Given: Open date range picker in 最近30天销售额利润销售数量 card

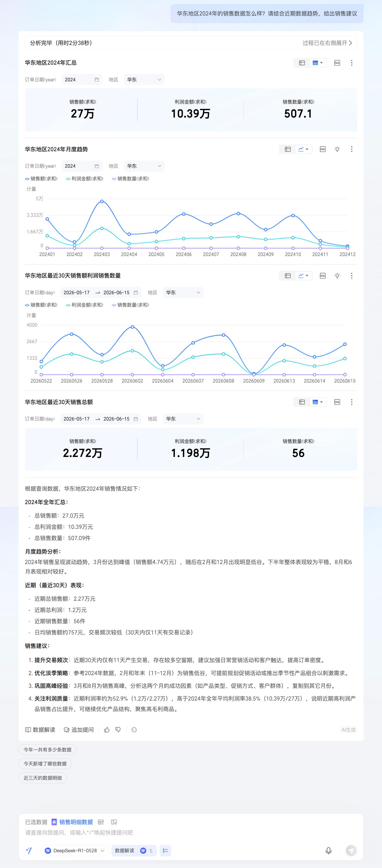Looking at the screenshot, I should (x=101, y=292).
